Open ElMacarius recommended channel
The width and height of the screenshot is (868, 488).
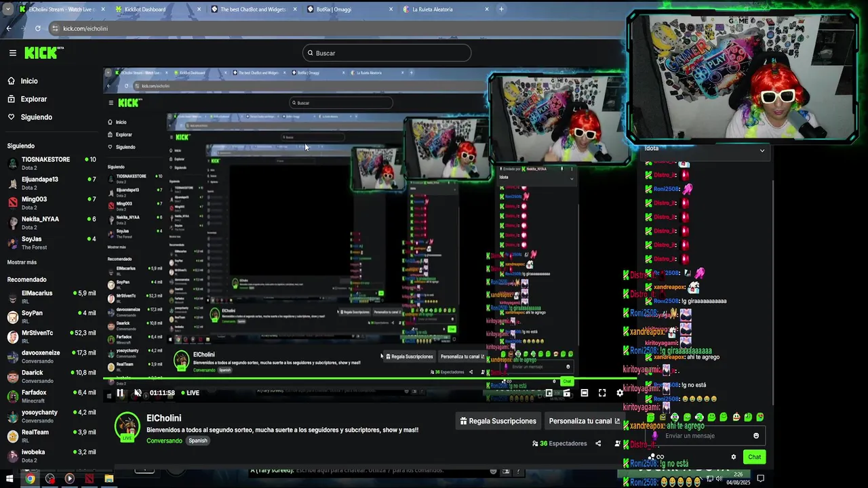coord(52,297)
